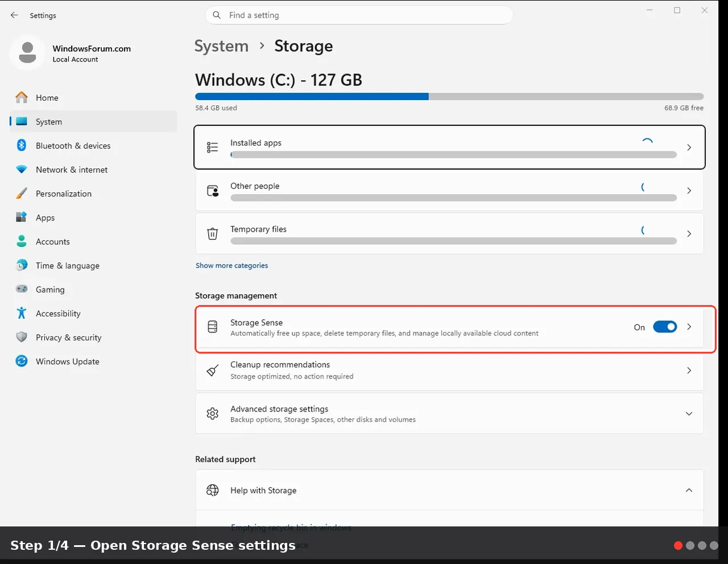Image resolution: width=728 pixels, height=564 pixels.
Task: Click the WindowsForum.com account name
Action: 92,48
